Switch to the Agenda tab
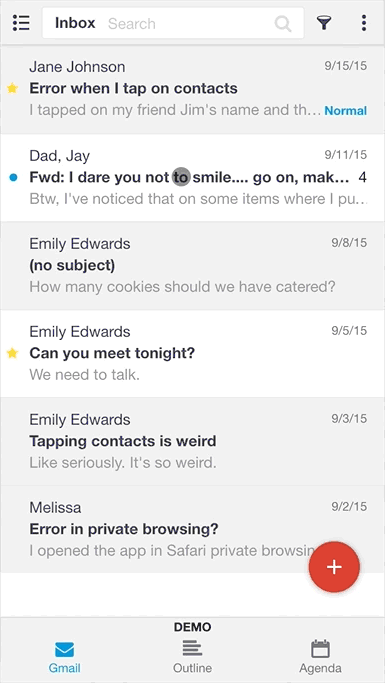 (x=320, y=656)
